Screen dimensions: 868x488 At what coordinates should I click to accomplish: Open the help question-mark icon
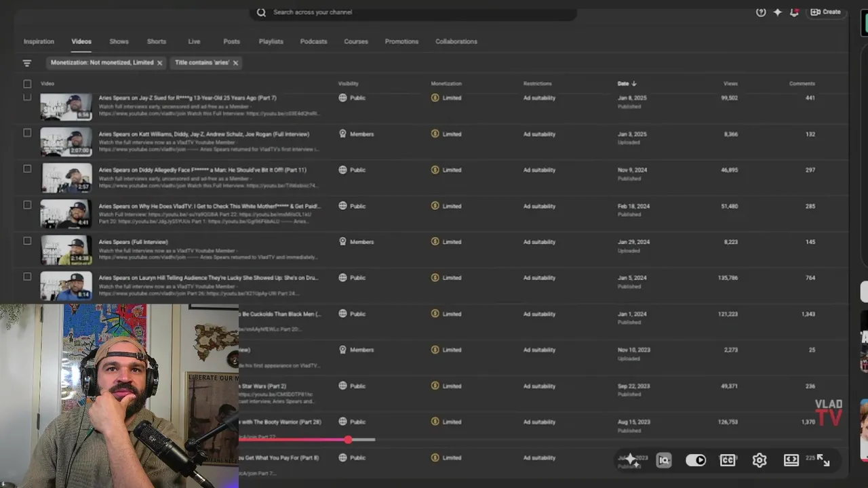pyautogui.click(x=761, y=12)
